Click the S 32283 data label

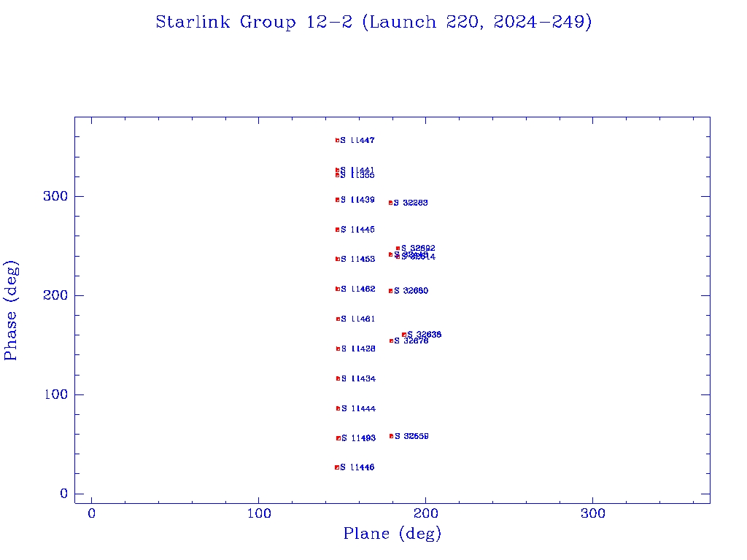tap(411, 203)
